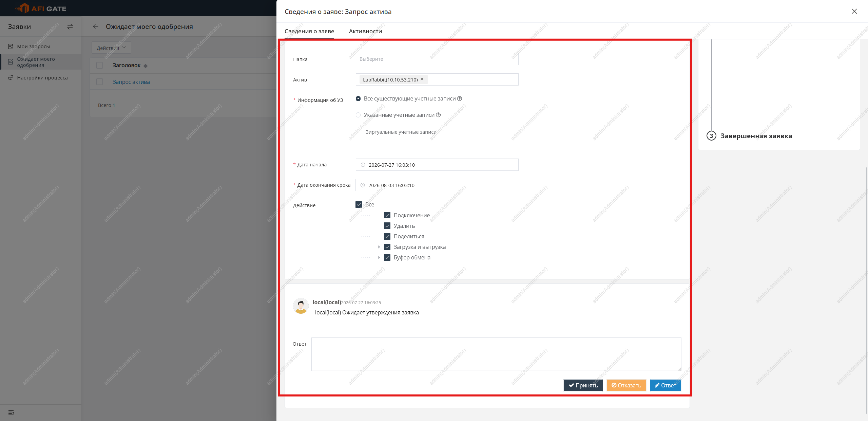Toggle the swap icon beside Заявки
Viewport: 868px width, 421px height.
coord(70,26)
